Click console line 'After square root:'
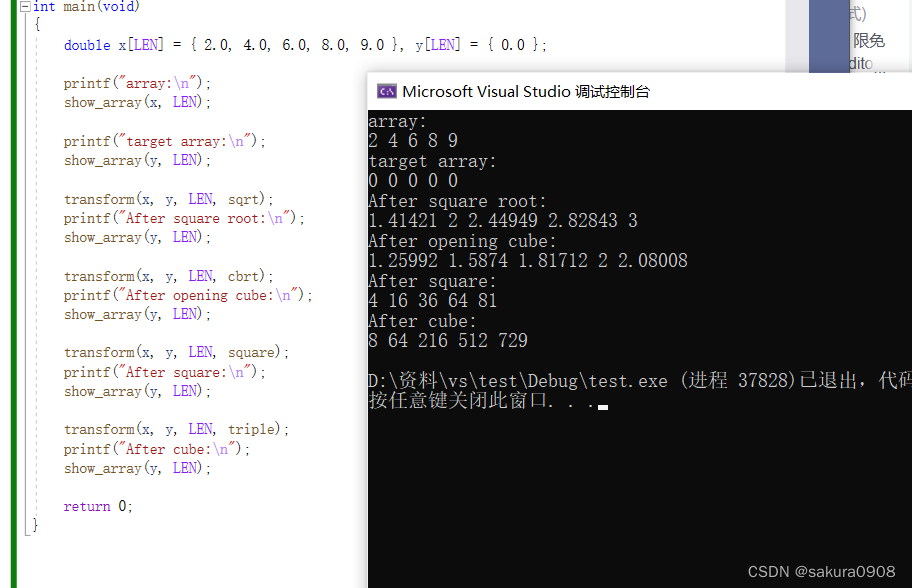Viewport: 912px width, 588px height. (x=458, y=201)
